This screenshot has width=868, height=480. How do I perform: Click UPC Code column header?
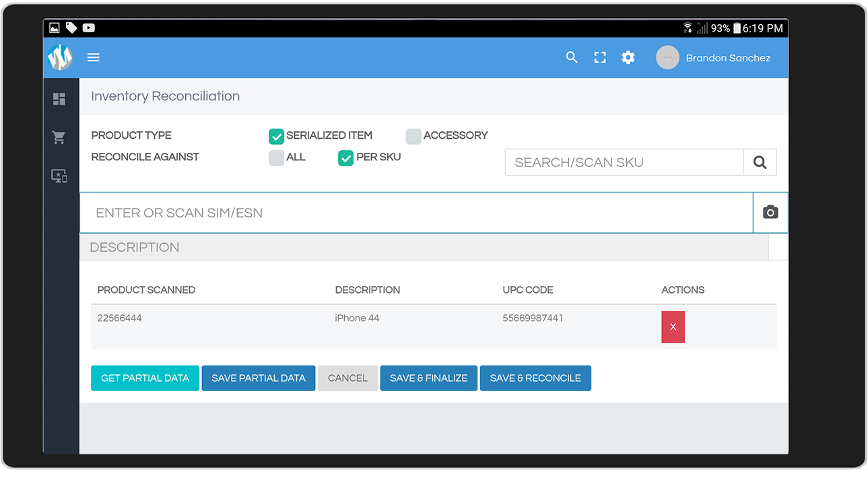[x=528, y=290]
